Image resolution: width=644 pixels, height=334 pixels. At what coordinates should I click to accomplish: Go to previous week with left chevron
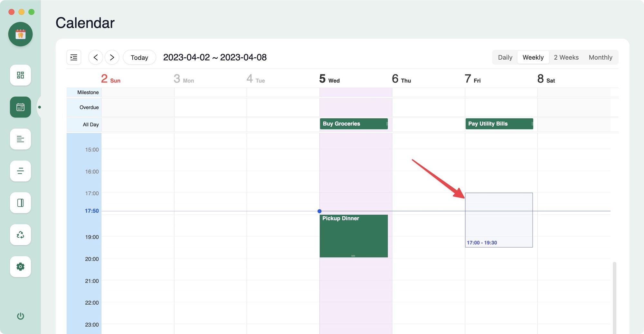pyautogui.click(x=96, y=57)
